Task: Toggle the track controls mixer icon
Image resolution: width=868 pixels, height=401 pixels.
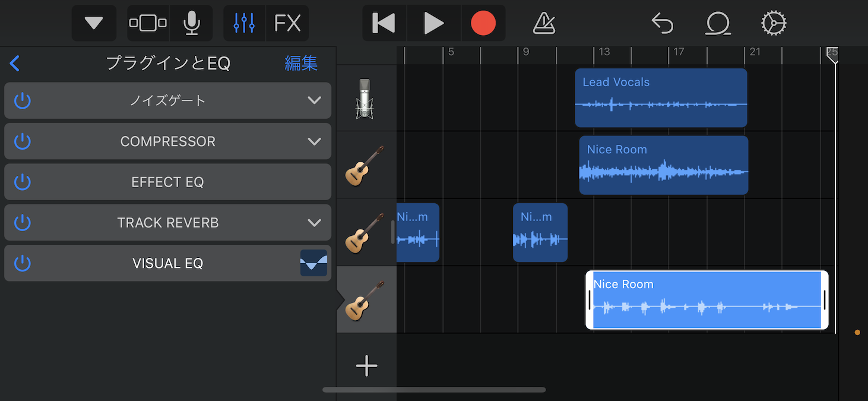Action: tap(244, 23)
